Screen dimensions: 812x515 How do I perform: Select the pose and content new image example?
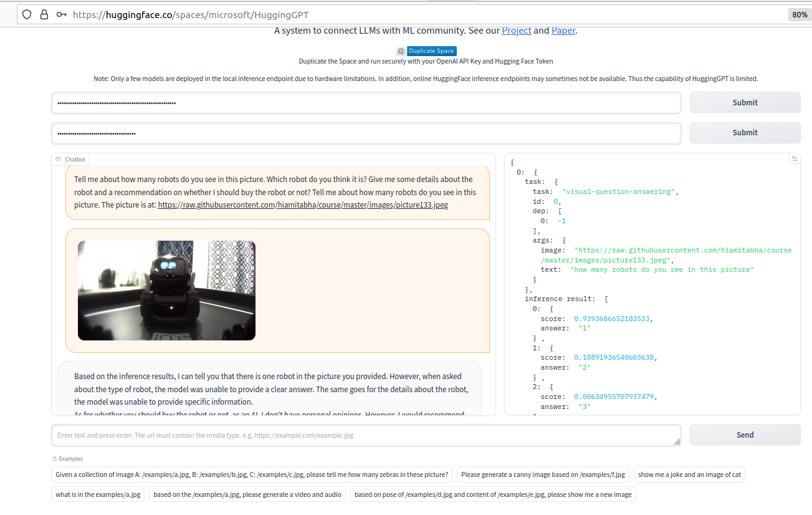pos(493,494)
